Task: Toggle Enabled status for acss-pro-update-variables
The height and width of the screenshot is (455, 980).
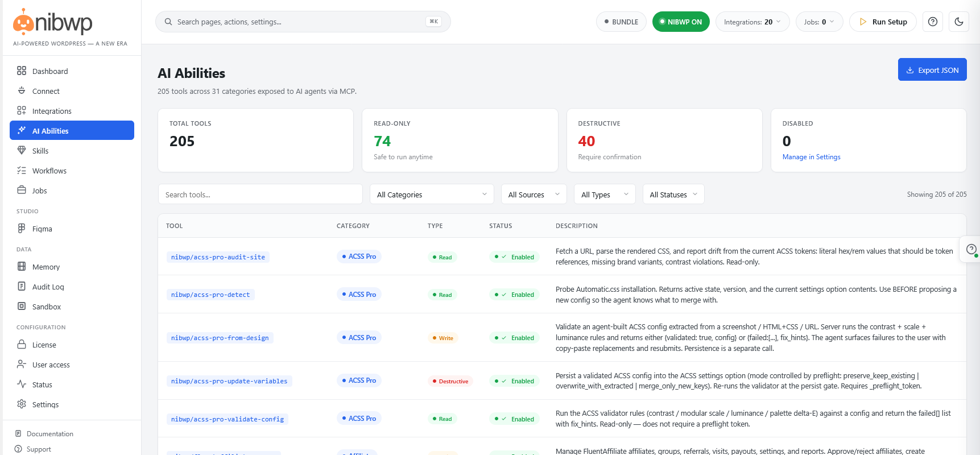Action: point(514,381)
